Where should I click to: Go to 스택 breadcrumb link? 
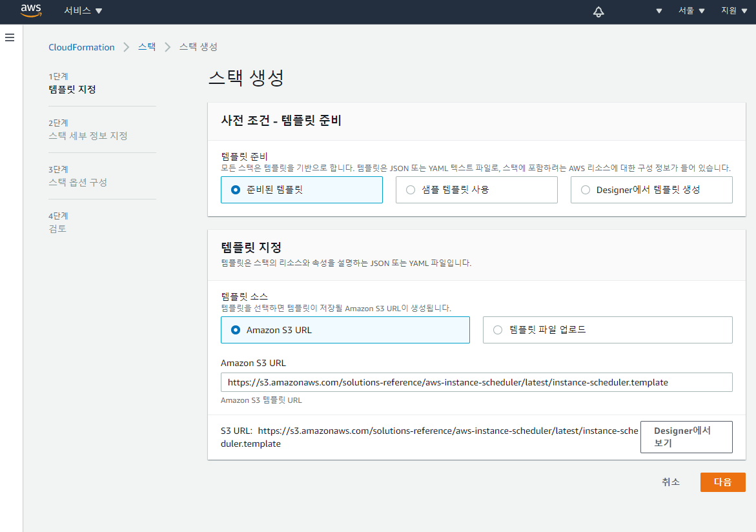147,46
